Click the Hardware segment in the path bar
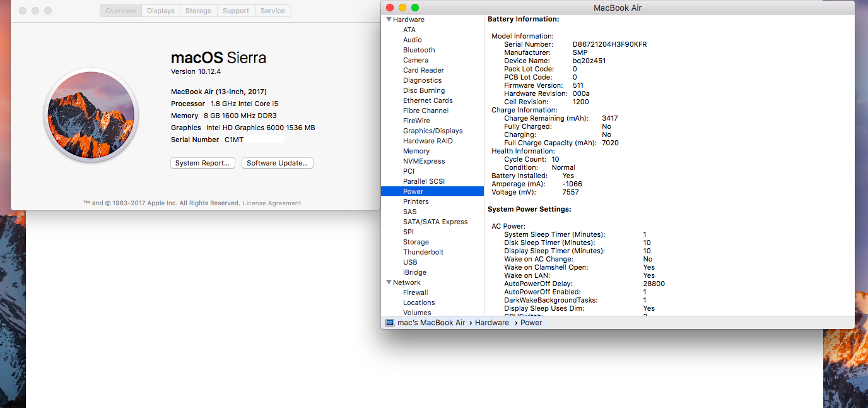This screenshot has height=408, width=868. click(x=492, y=323)
